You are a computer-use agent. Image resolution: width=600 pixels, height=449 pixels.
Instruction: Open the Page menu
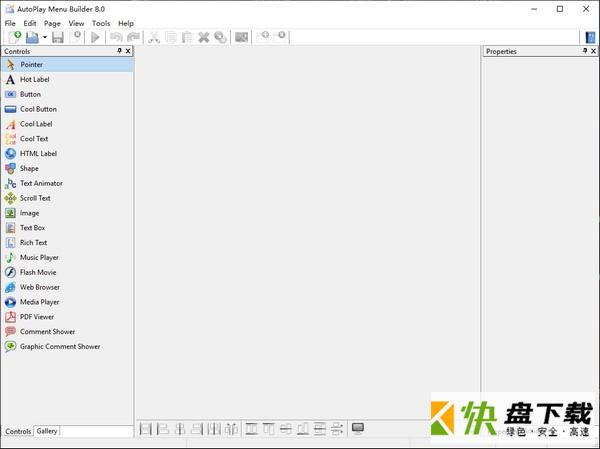[52, 23]
